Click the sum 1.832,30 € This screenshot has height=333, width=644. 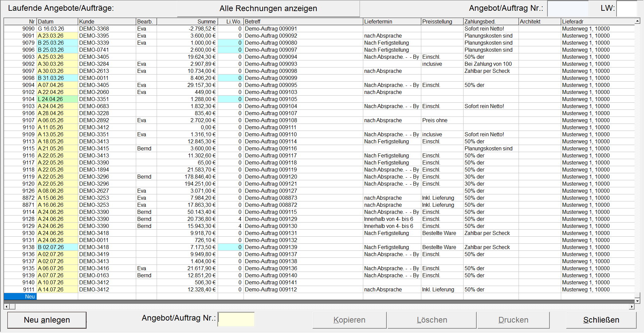[187, 106]
